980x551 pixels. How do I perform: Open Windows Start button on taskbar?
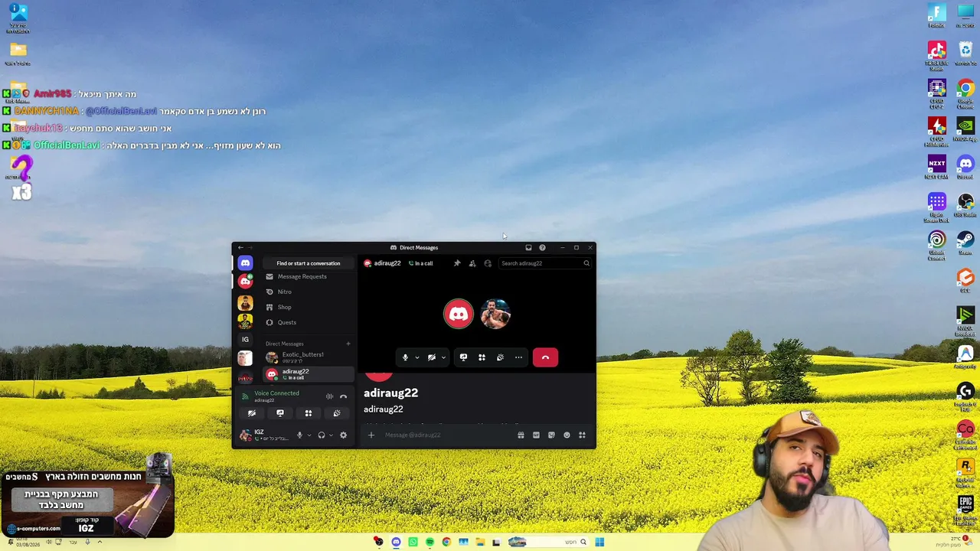point(599,543)
